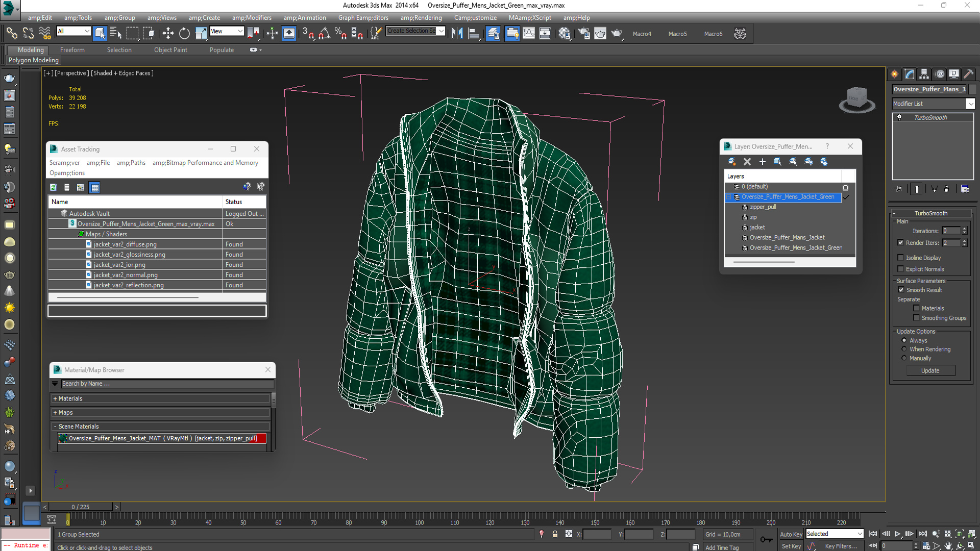Open the selection filter All dropdown
This screenshot has height=551, width=980.
pyautogui.click(x=73, y=31)
